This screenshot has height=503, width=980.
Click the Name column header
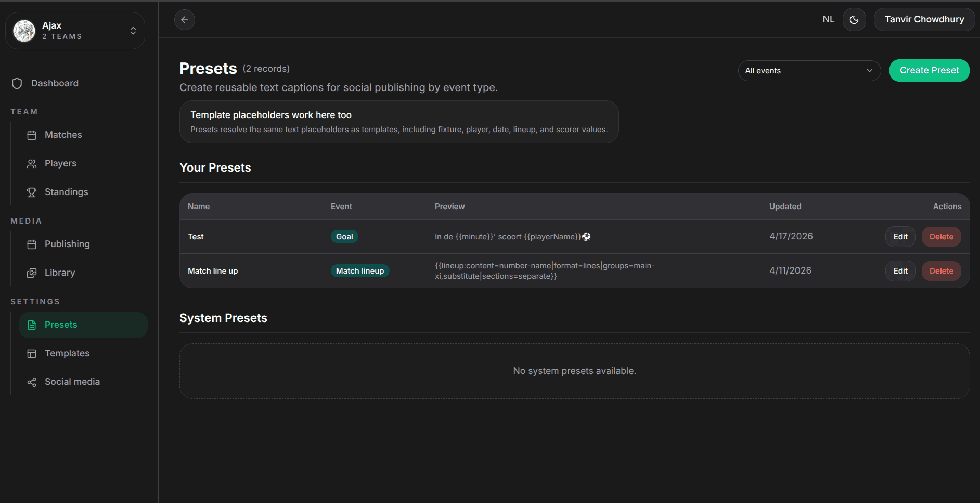[x=199, y=207]
